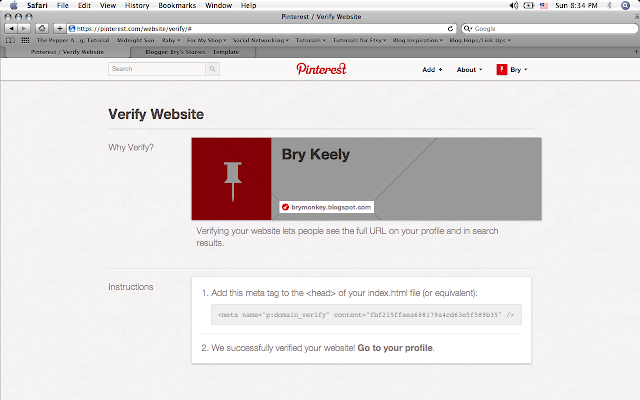Click the new tab plus button
This screenshot has width=640, height=400.
click(x=636, y=52)
